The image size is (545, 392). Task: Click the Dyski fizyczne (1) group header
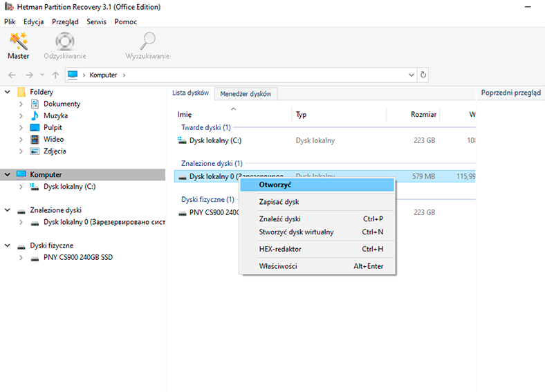click(207, 200)
